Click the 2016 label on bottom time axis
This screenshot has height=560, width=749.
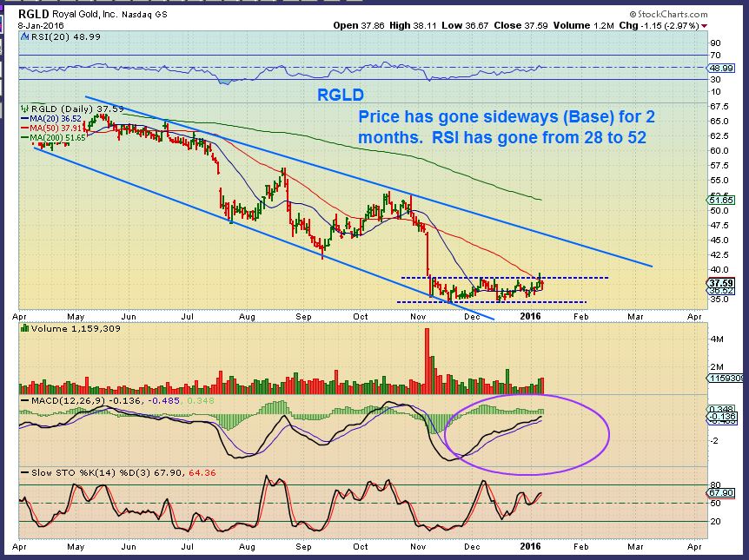(x=530, y=546)
